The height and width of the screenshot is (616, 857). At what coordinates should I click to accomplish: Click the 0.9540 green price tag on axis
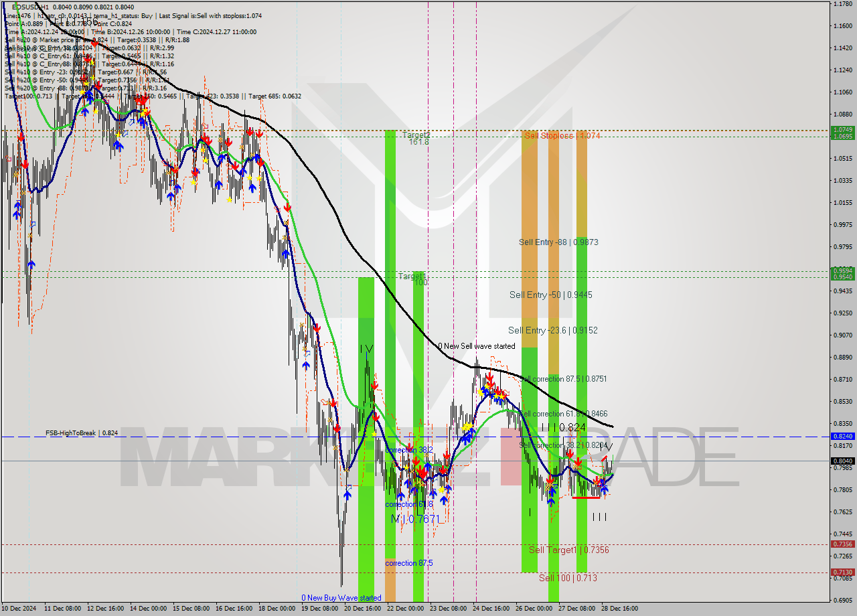pyautogui.click(x=842, y=276)
